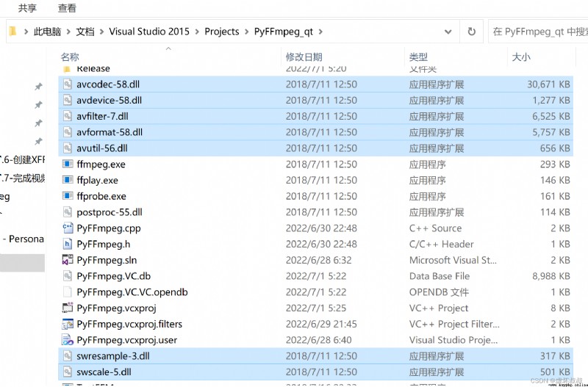The height and width of the screenshot is (387, 588).
Task: Click size 30,671 KB cell
Action: pyautogui.click(x=548, y=84)
